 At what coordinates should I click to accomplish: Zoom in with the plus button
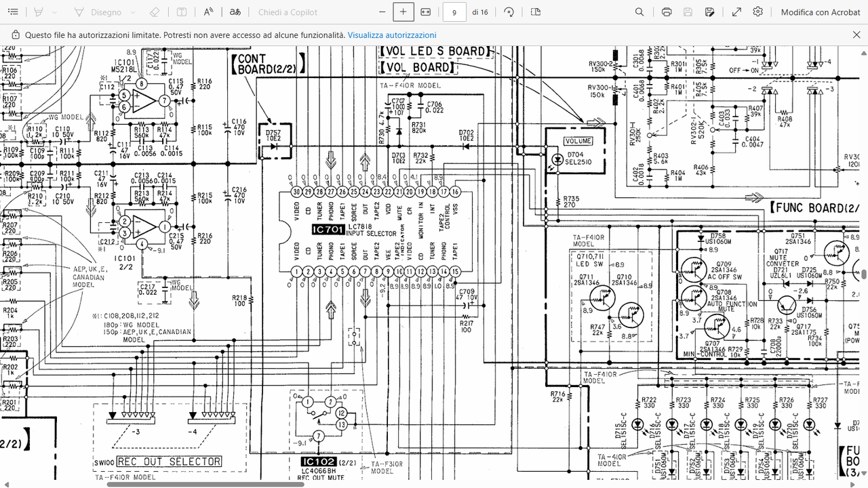403,12
